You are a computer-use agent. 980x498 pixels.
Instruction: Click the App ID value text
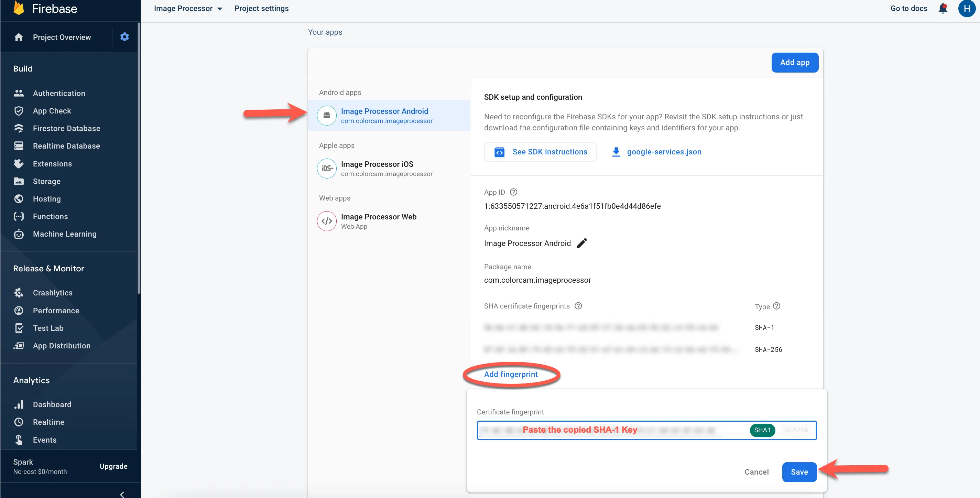pos(572,206)
